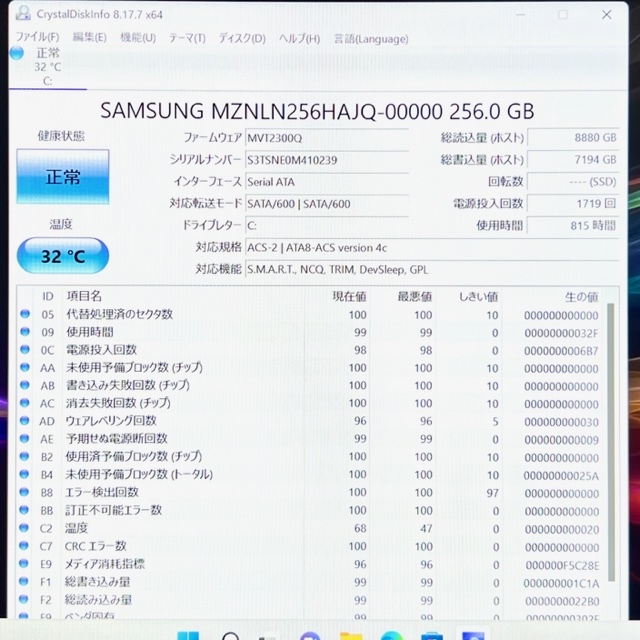Select row 書き込み失敗回数 (チップ)

click(310, 386)
